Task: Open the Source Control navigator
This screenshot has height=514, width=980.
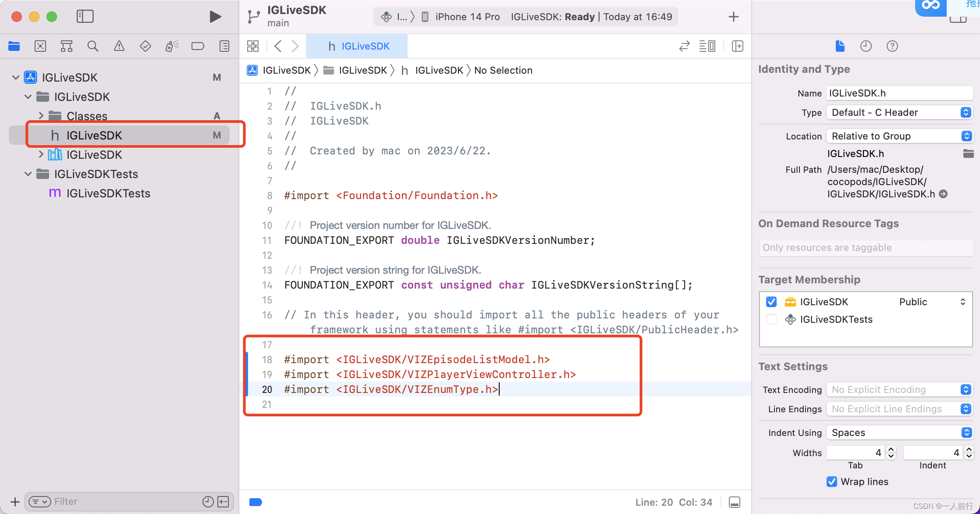Action: (40, 46)
